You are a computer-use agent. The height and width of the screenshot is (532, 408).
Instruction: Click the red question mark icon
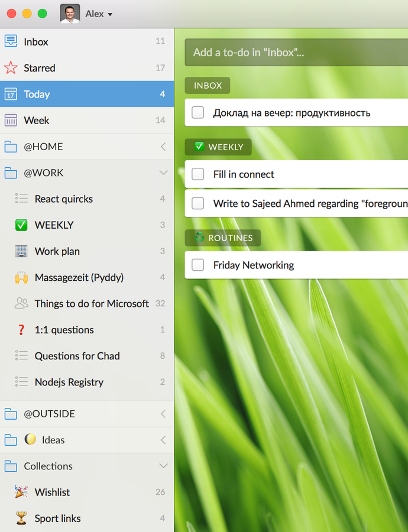point(21,329)
